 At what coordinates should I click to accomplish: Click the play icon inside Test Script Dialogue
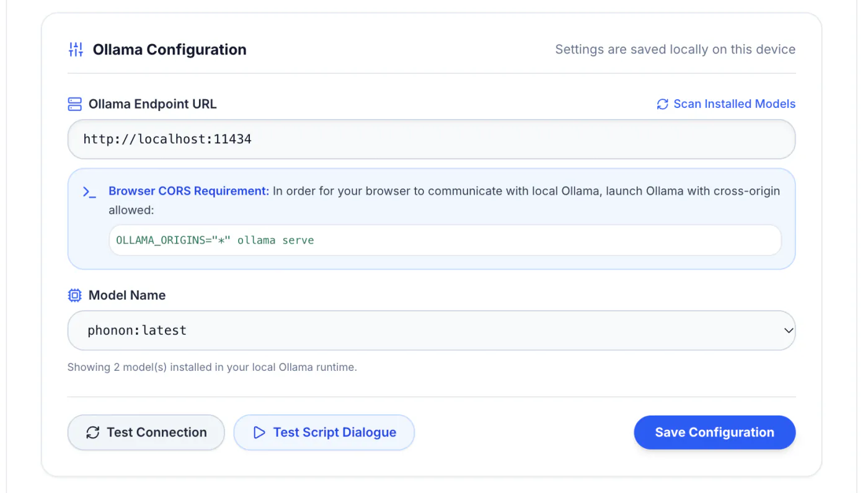(260, 433)
